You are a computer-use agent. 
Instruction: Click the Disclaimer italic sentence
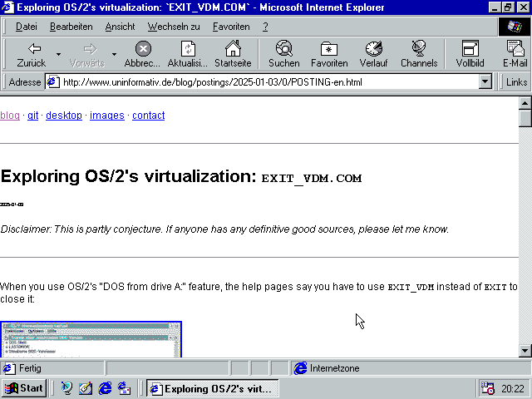click(x=224, y=229)
